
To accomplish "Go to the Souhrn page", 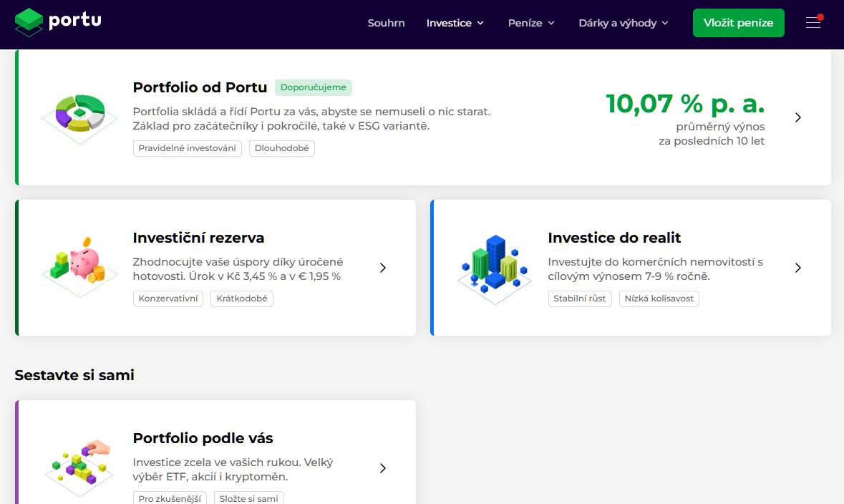I will [386, 23].
